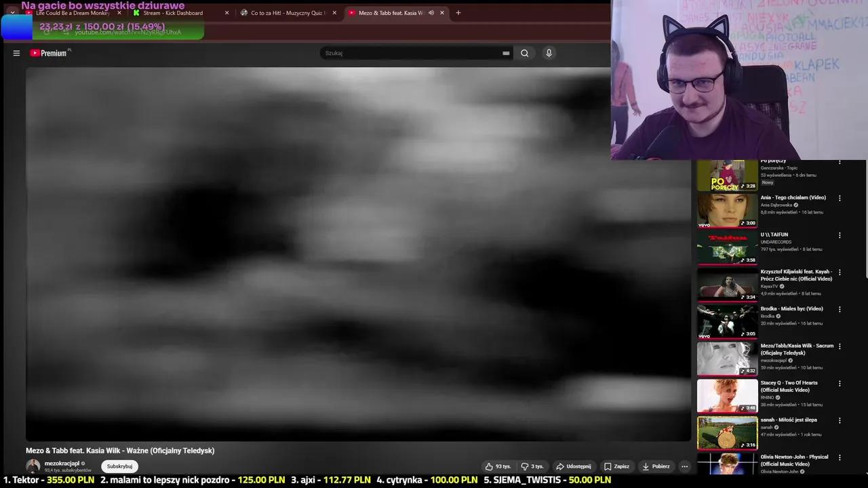The image size is (868, 488).
Task: Start voice search with microphone icon
Action: [549, 53]
